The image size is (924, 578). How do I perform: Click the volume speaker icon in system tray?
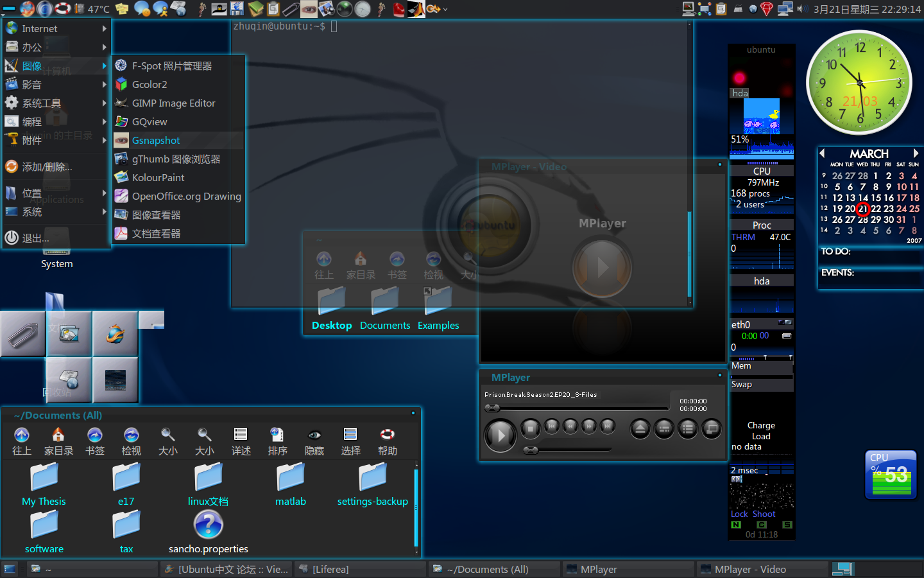(x=802, y=9)
